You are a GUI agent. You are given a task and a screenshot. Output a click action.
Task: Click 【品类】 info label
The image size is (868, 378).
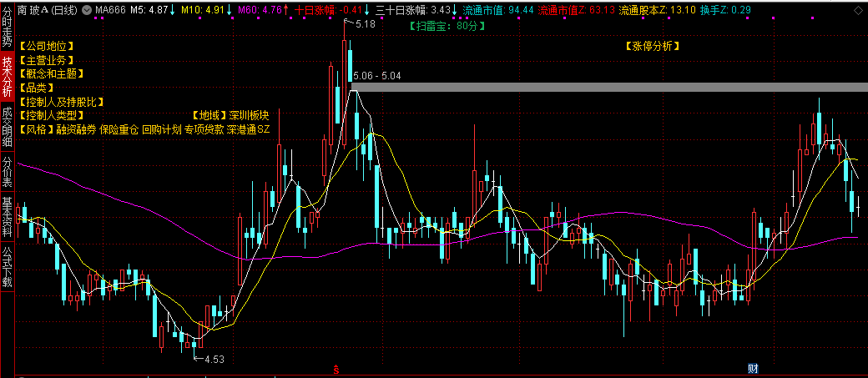36,88
